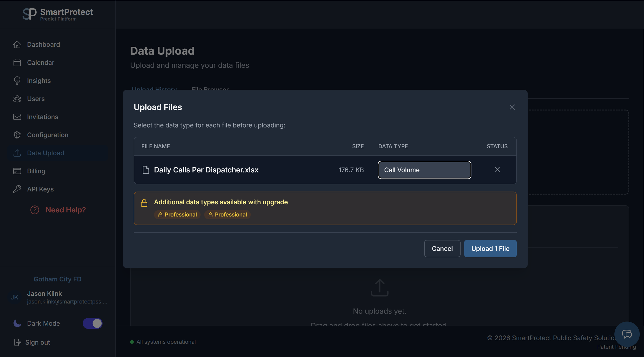
Task: Click the Upload 1 File button
Action: 490,248
